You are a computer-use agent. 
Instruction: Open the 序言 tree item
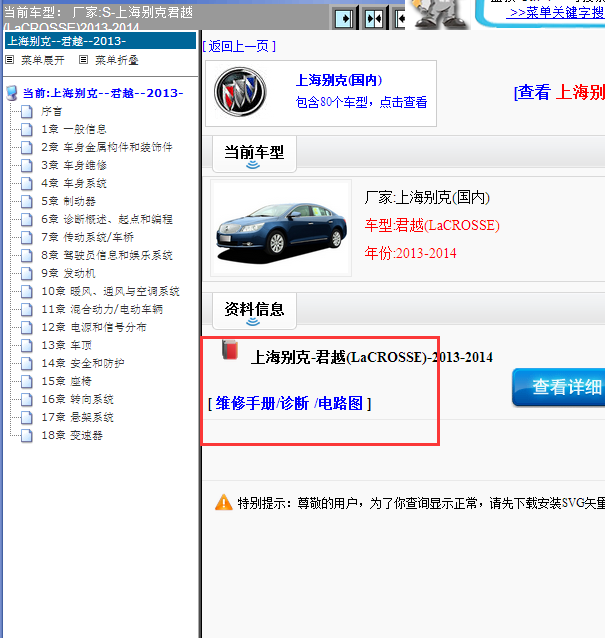pyautogui.click(x=52, y=111)
